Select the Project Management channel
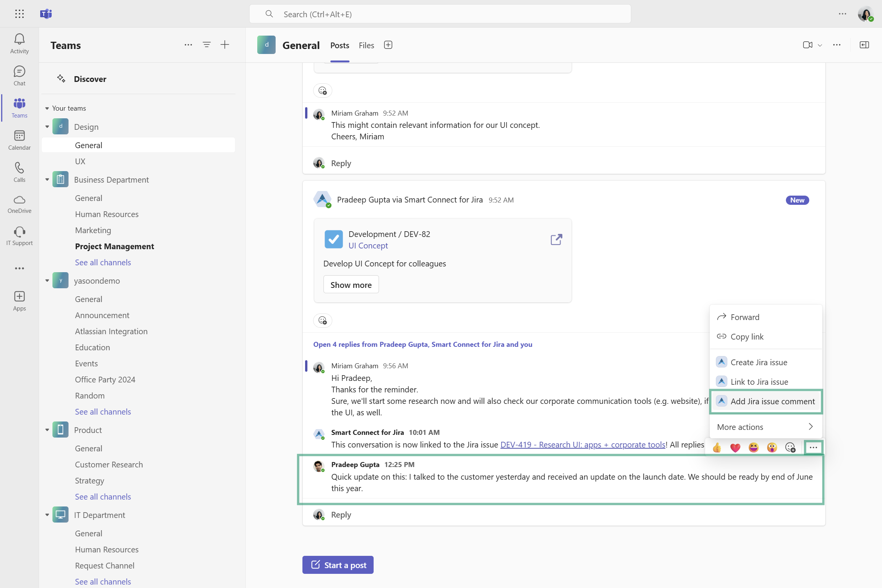The image size is (882, 588). click(114, 246)
